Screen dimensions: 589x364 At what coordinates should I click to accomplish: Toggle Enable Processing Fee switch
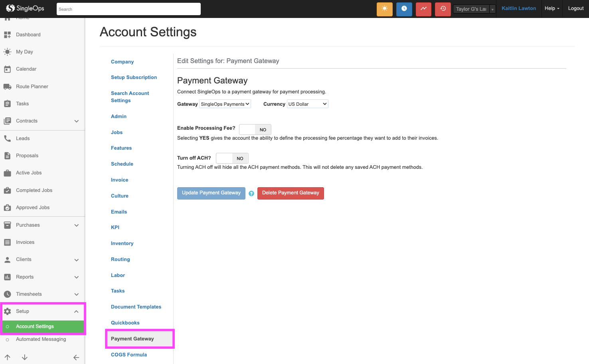(255, 129)
